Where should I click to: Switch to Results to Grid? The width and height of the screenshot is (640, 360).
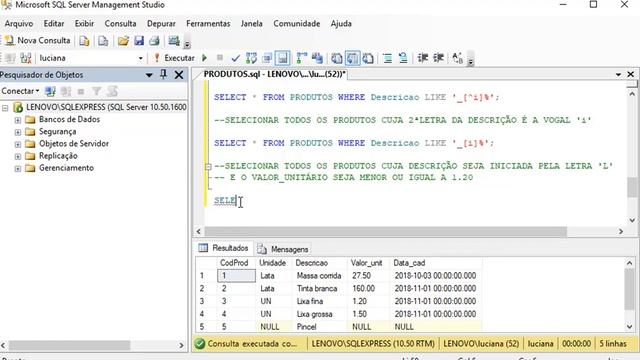click(x=352, y=58)
